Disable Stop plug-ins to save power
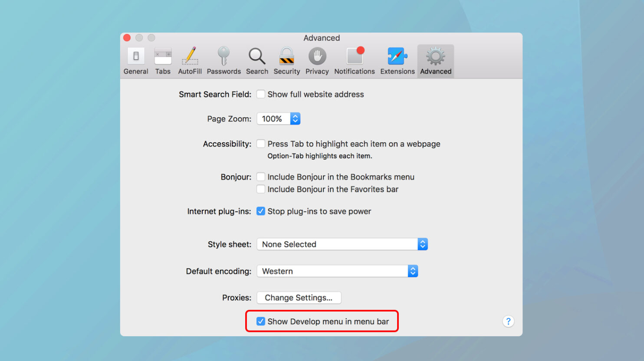 (x=260, y=211)
